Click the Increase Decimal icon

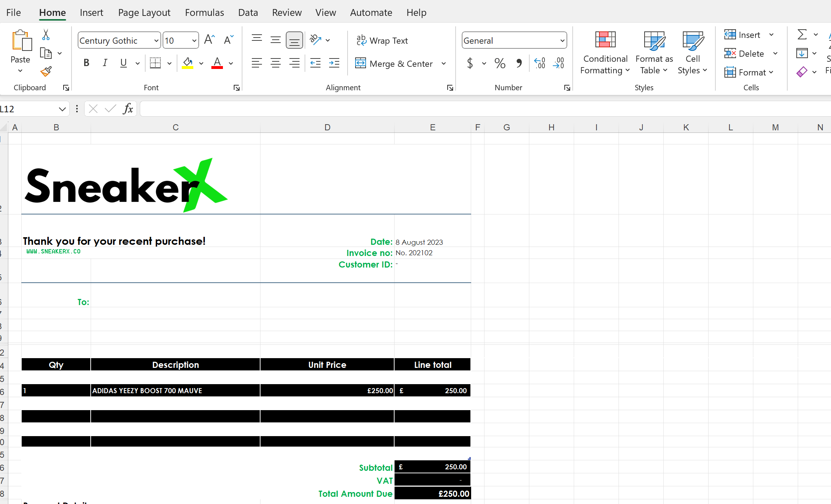[x=540, y=63]
